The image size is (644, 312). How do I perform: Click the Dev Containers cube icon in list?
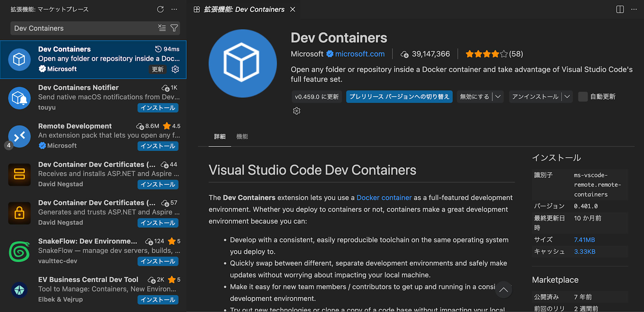(19, 59)
